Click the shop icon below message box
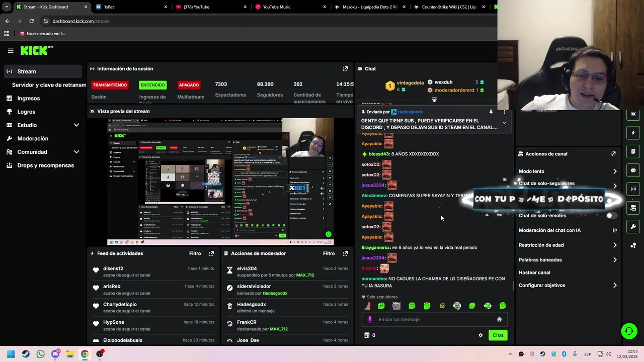644x362 pixels. point(367,335)
